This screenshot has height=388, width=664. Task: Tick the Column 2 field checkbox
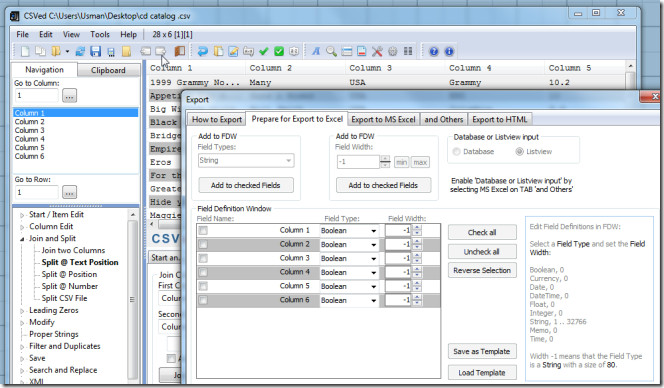click(203, 244)
